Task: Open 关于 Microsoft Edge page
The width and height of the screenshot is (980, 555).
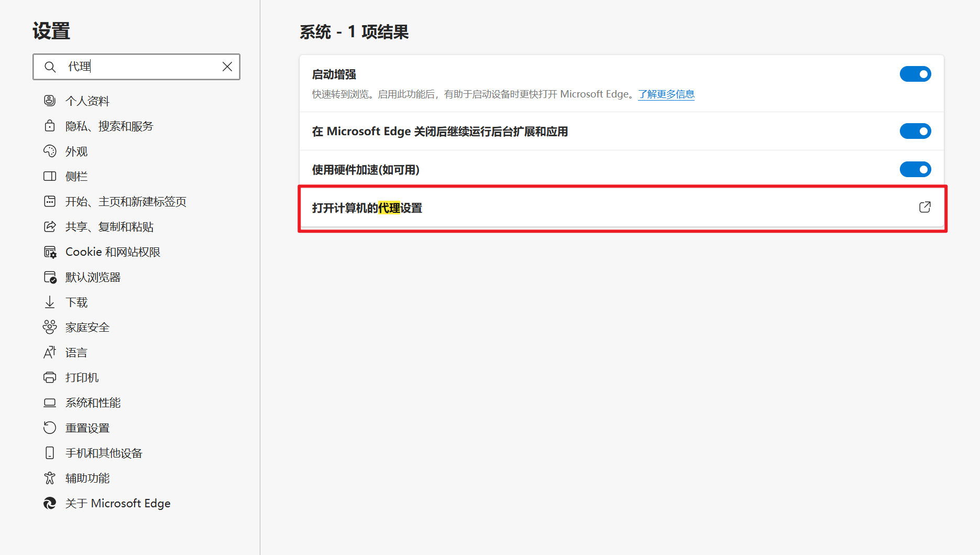Action: coord(118,504)
